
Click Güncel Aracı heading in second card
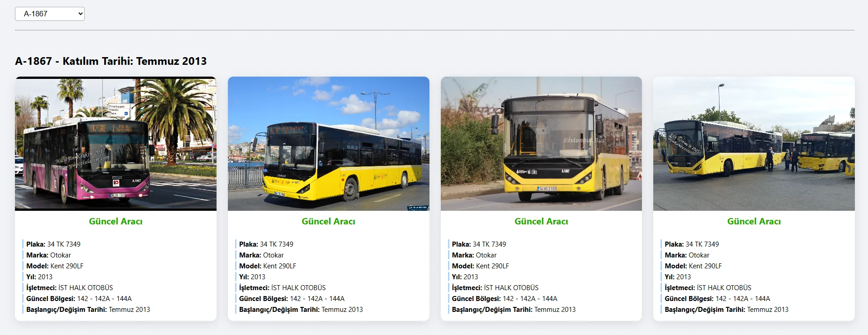pos(328,221)
